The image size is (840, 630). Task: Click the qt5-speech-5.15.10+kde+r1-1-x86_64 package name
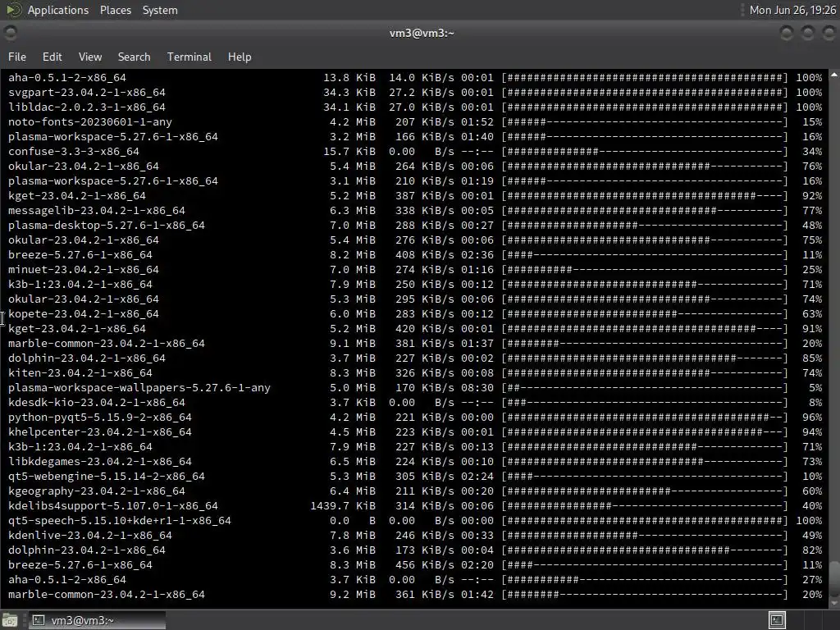[120, 520]
